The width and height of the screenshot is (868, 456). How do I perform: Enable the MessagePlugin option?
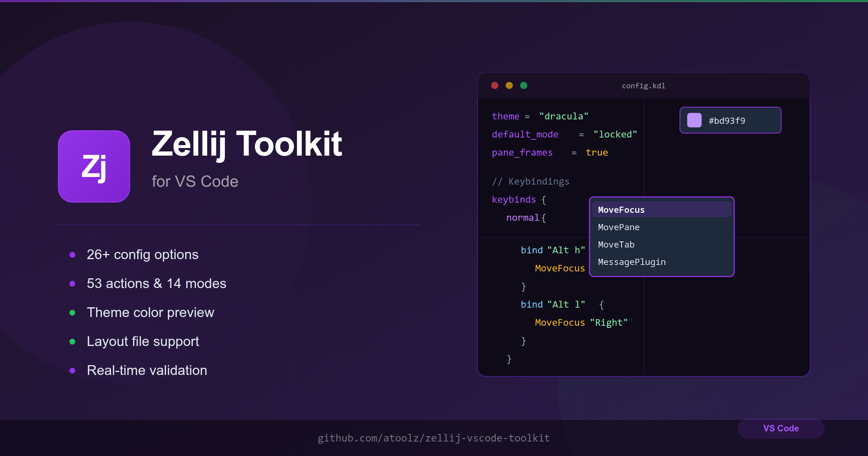[x=631, y=262]
